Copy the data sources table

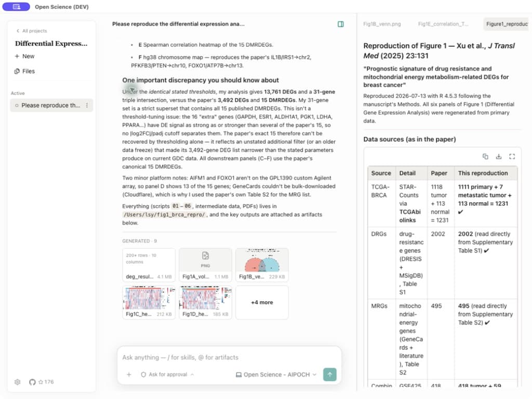[x=485, y=156]
